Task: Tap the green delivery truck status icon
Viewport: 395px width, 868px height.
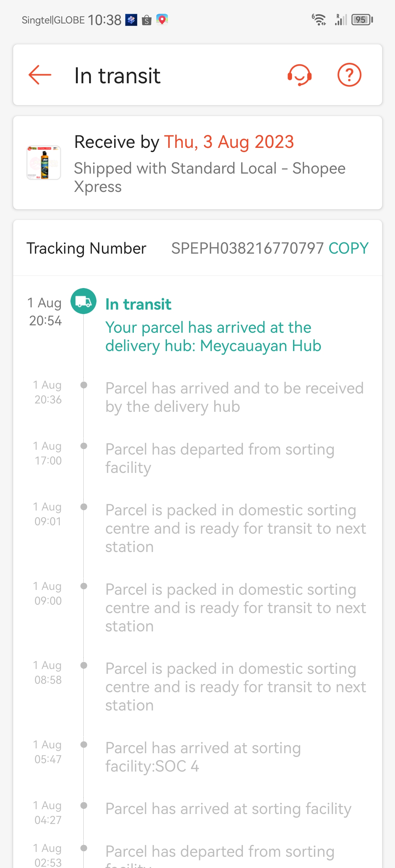Action: coord(83,301)
